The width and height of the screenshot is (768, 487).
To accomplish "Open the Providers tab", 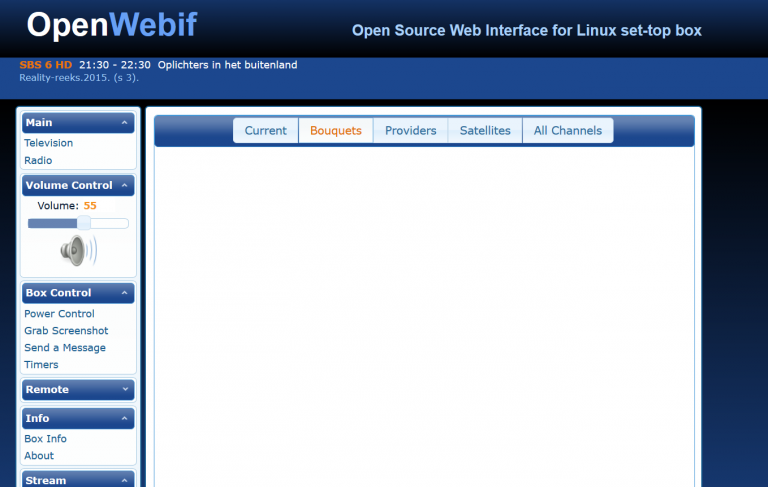I will [410, 131].
